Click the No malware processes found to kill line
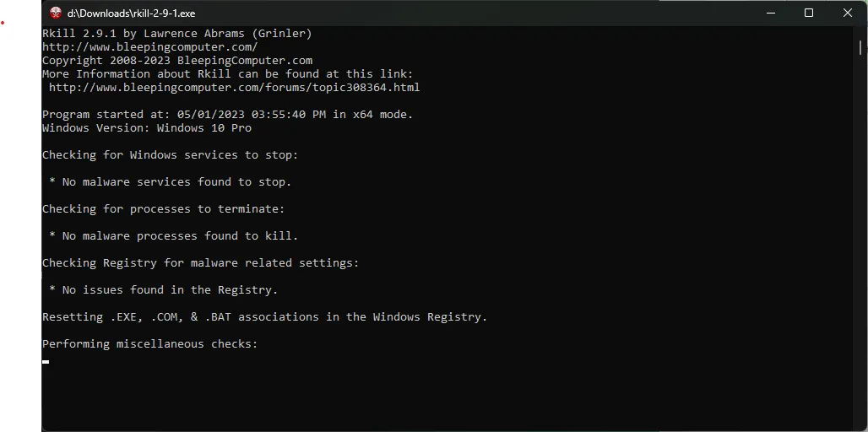Image resolution: width=868 pixels, height=432 pixels. (174, 236)
